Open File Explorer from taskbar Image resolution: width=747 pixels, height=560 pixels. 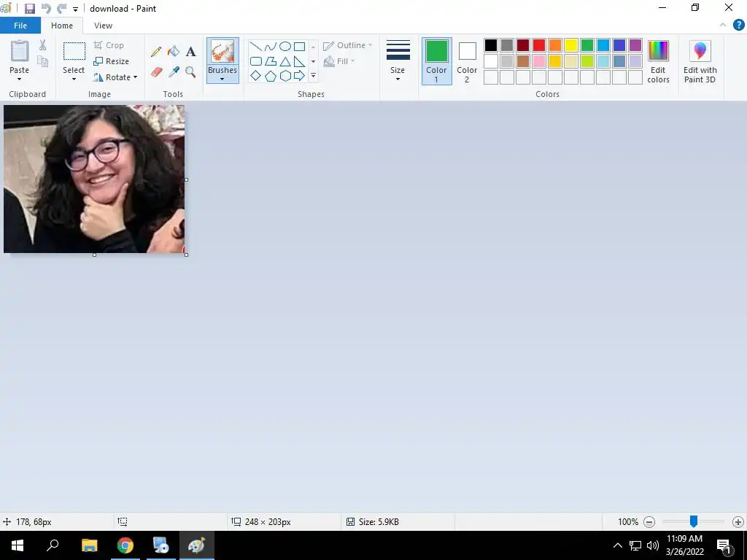coord(89,545)
